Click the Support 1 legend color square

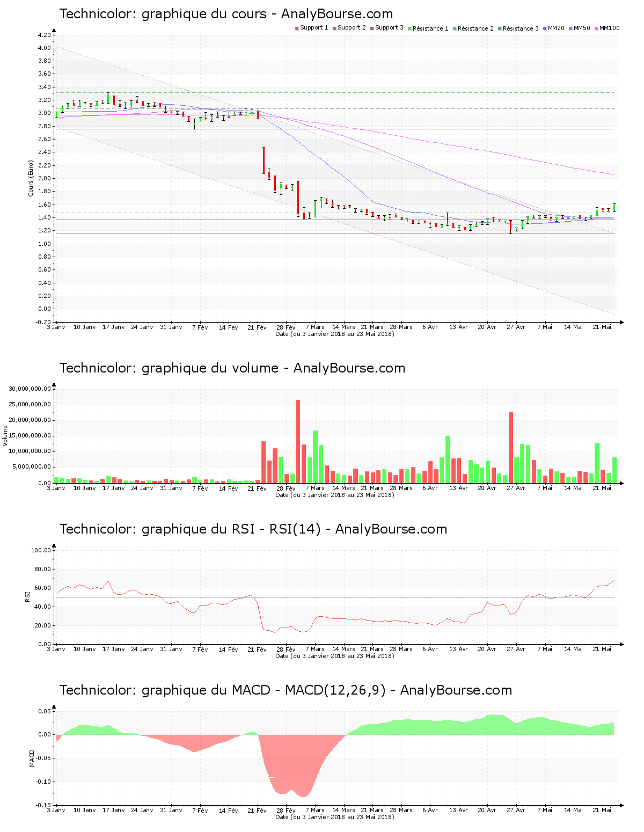[297, 28]
